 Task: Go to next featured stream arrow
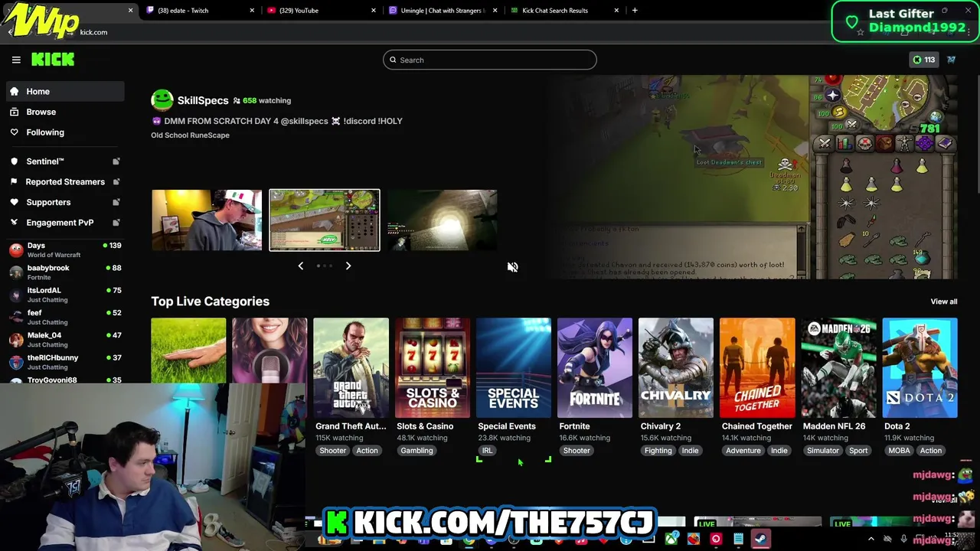click(348, 266)
